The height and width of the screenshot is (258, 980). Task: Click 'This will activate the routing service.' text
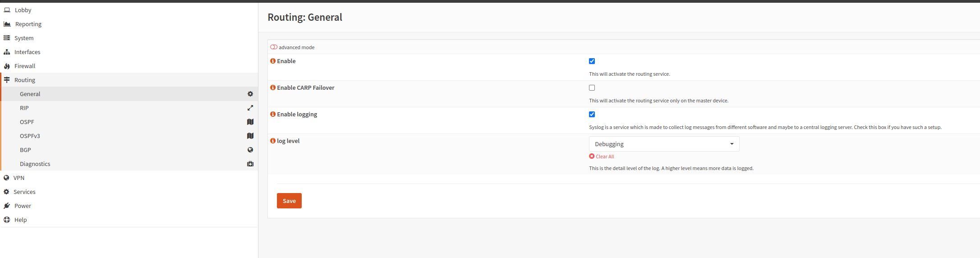click(x=630, y=74)
